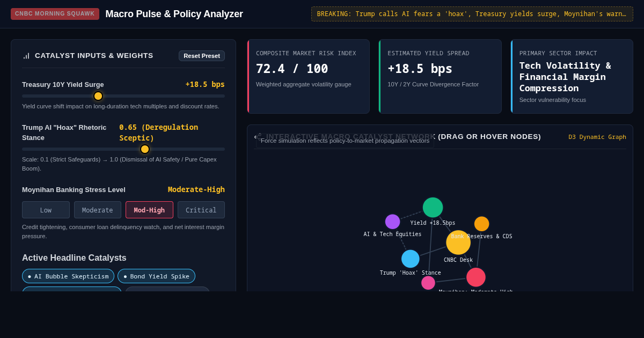Click the purple AI & Tech Equities node
The height and width of the screenshot is (338, 644).
[392, 222]
